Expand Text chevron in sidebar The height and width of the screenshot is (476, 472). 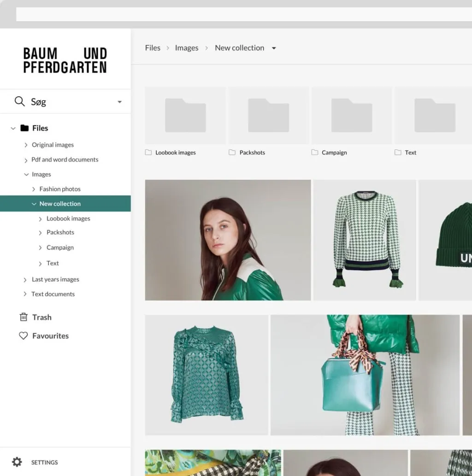[x=40, y=264]
